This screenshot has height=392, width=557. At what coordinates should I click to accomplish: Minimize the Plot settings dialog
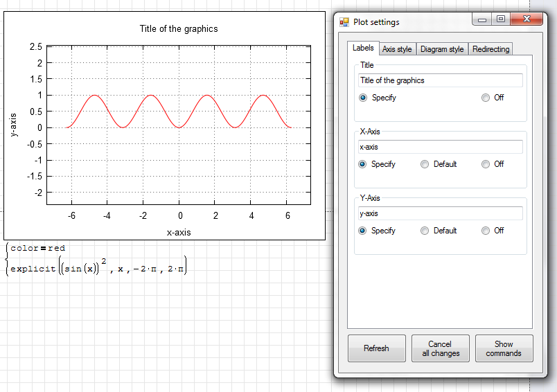[483, 20]
